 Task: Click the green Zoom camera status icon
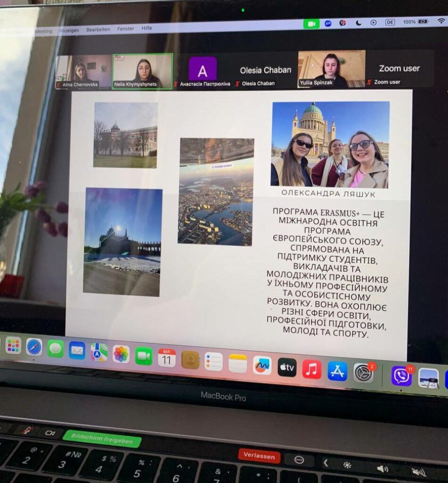coord(311,24)
